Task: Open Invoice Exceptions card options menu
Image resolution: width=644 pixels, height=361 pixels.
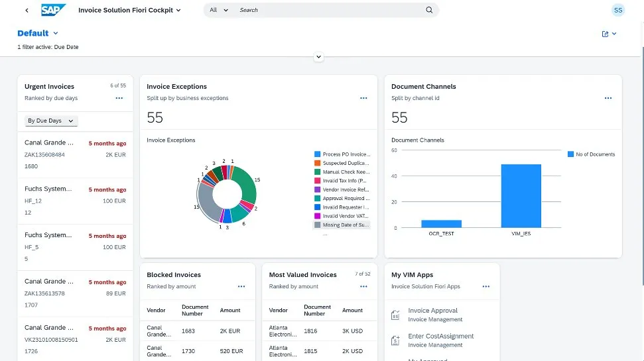Action: click(363, 98)
